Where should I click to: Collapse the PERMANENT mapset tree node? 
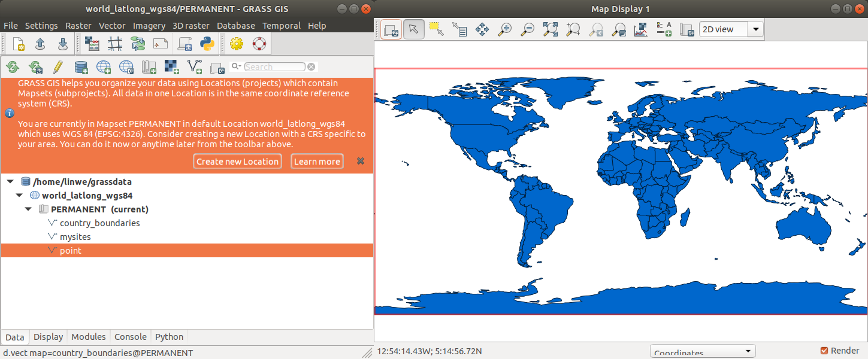click(28, 209)
